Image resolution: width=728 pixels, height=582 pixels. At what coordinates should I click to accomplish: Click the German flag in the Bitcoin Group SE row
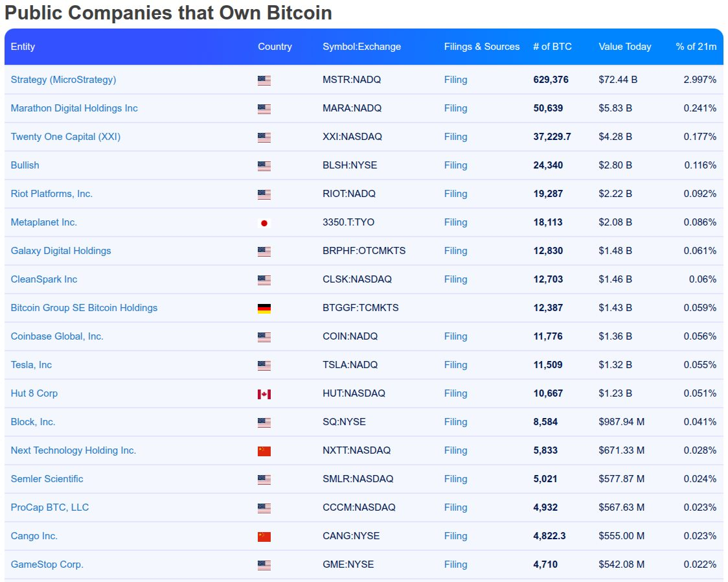pyautogui.click(x=264, y=308)
